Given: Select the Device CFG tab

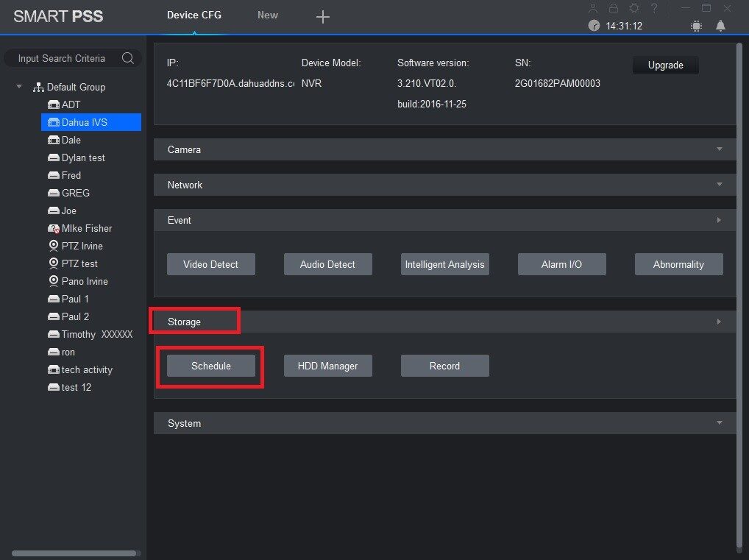Looking at the screenshot, I should point(194,15).
